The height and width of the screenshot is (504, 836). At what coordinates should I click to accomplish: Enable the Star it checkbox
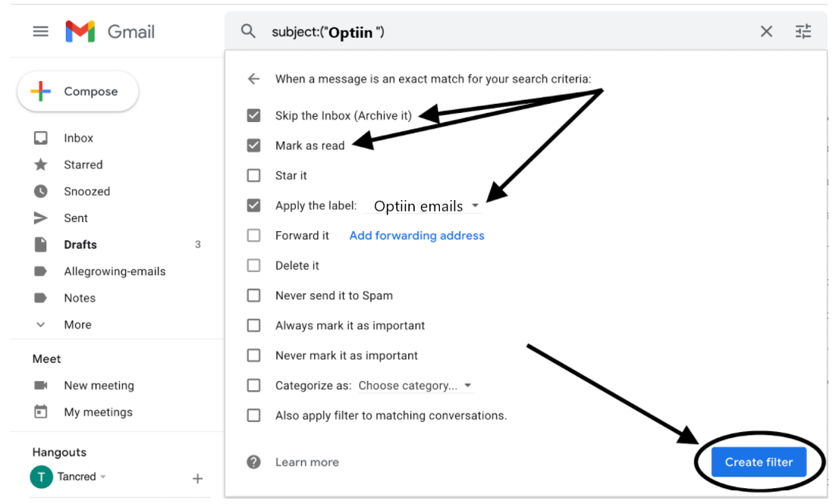tap(254, 175)
